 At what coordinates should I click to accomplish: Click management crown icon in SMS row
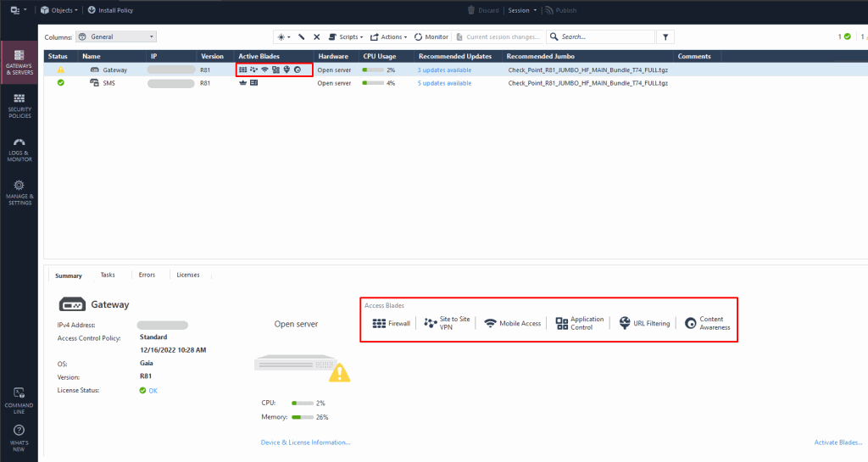[242, 82]
